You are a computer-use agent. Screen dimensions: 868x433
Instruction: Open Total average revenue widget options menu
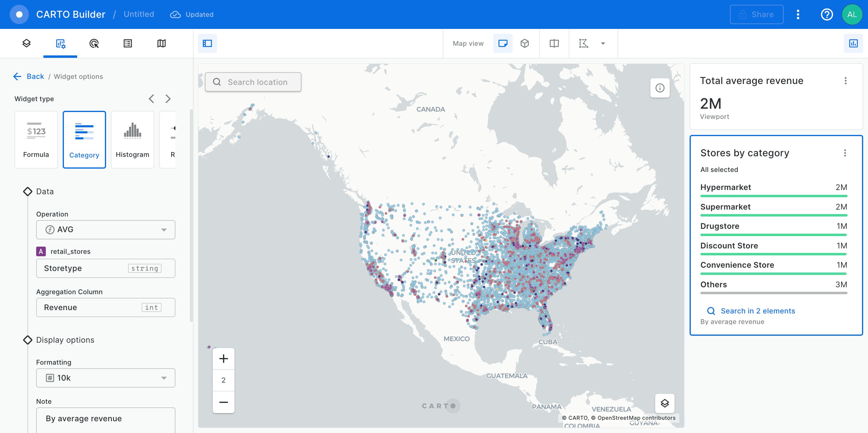[x=845, y=80]
